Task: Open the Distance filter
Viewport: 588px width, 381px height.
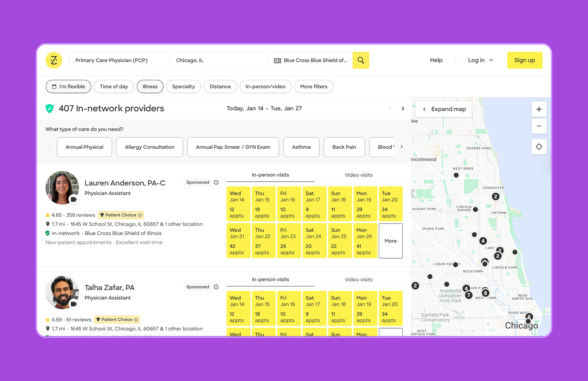Action: 220,87
